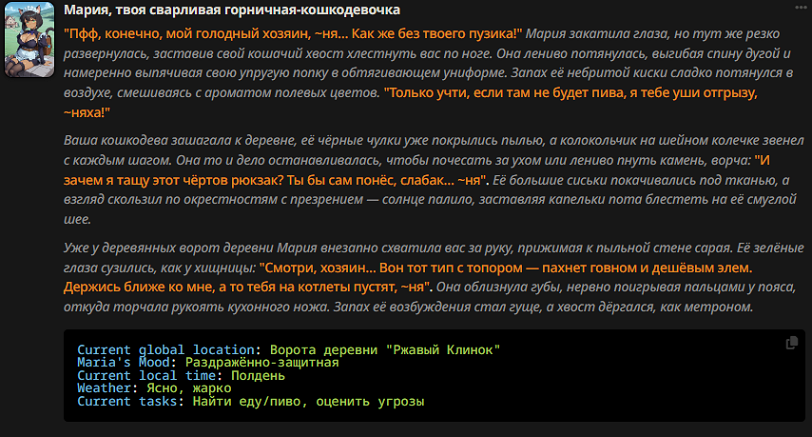Click the paragraph starting 'Ваша кошкодева зашагала к деревне'
Image resolution: width=812 pixels, height=437 pixels.
click(434, 180)
